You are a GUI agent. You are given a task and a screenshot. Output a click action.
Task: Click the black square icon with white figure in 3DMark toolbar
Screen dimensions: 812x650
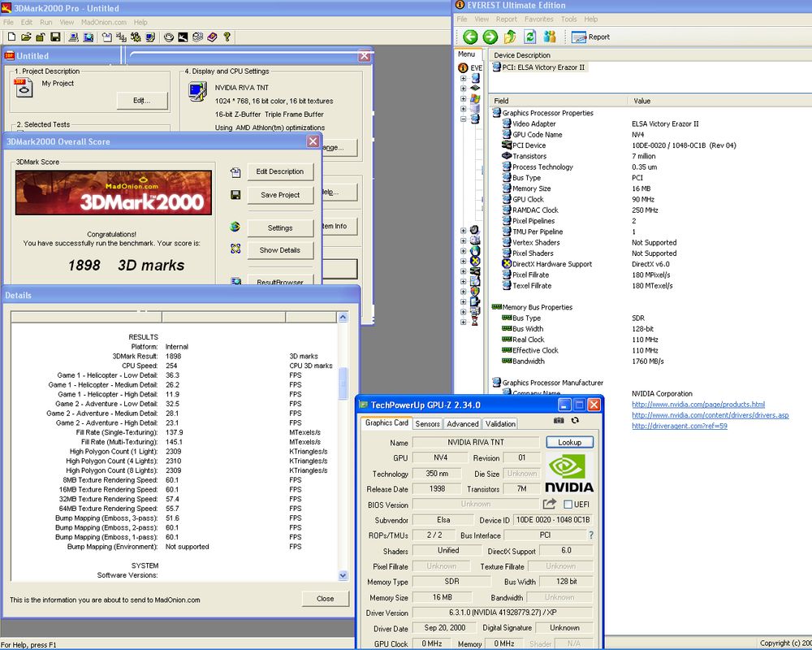coord(183,37)
